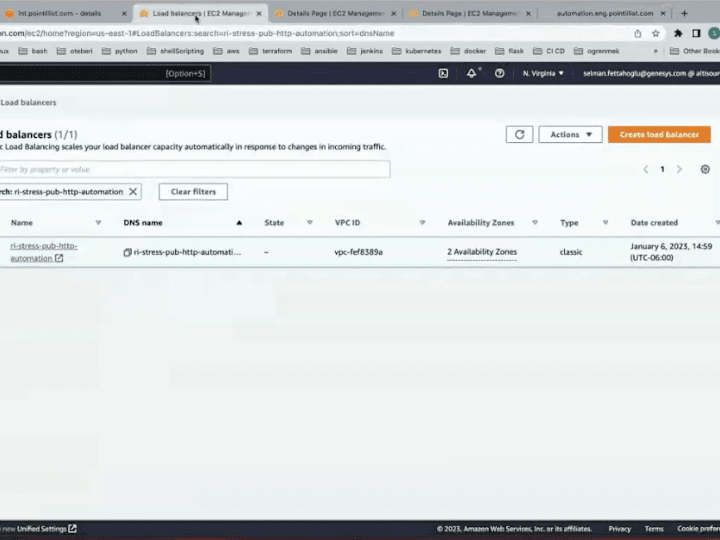Open the shellScripting bookmarks folder
720x540 pixels.
(x=175, y=51)
